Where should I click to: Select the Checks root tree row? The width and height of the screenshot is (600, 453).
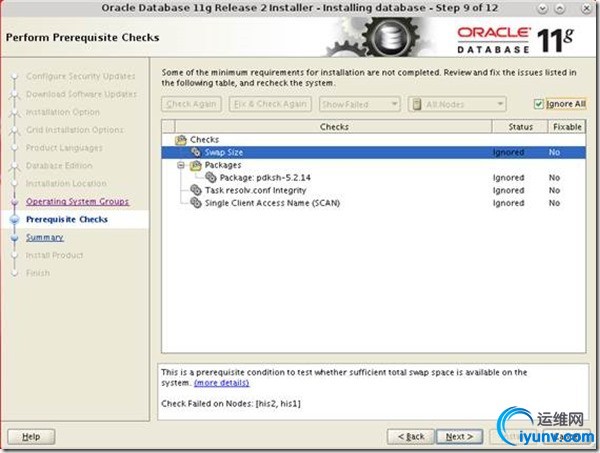373,140
